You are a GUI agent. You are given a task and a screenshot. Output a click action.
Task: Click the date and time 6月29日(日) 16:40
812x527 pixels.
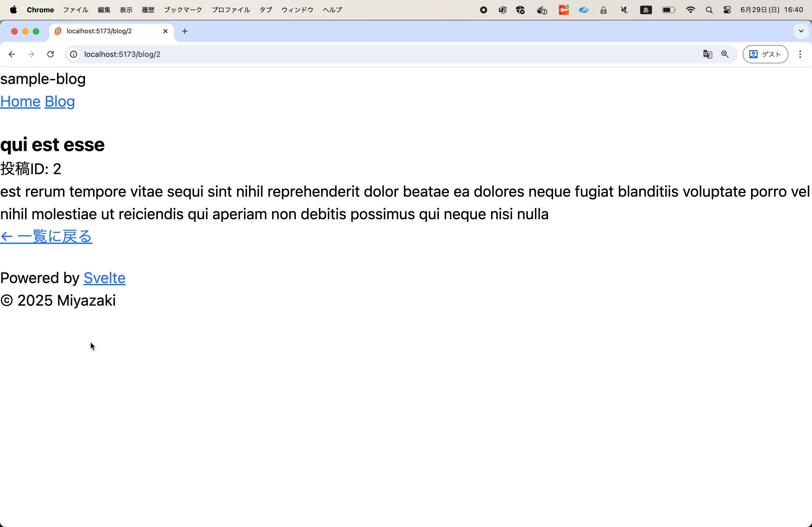coord(771,10)
